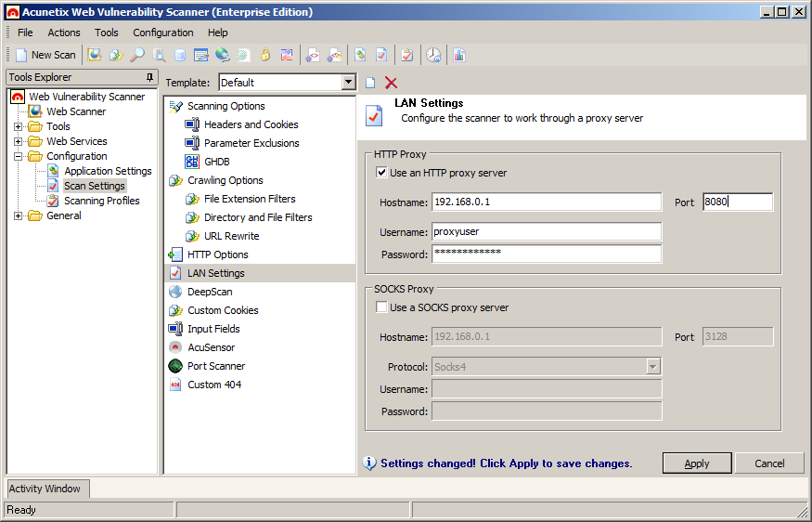Open Site Crawler folder-arrow toolbar icon
This screenshot has width=812, height=522.
coord(116,55)
